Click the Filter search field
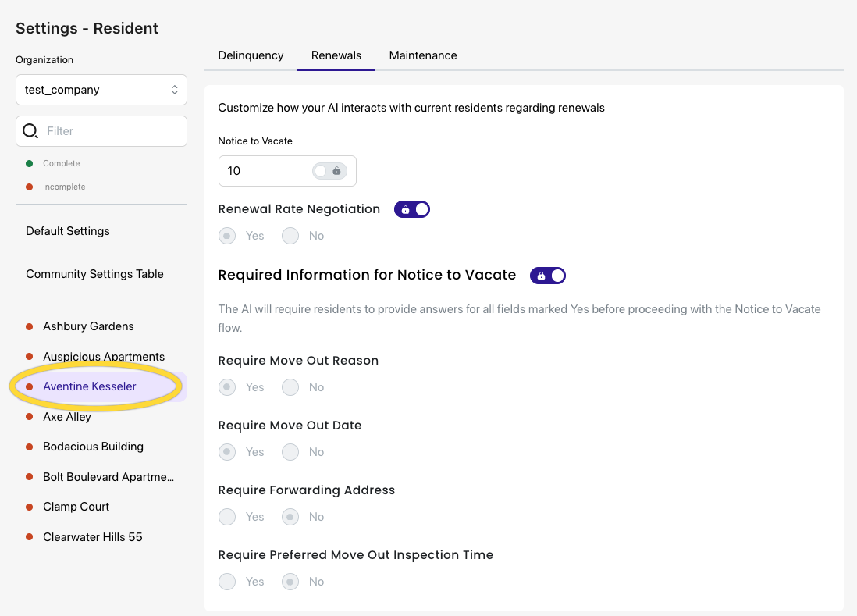This screenshot has height=616, width=857. click(101, 131)
